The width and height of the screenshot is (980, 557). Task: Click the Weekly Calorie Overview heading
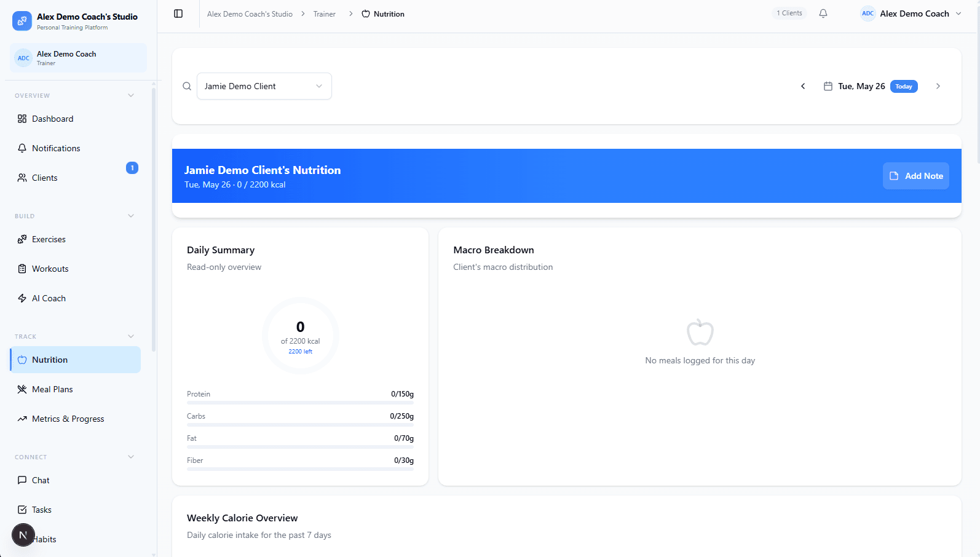point(242,518)
